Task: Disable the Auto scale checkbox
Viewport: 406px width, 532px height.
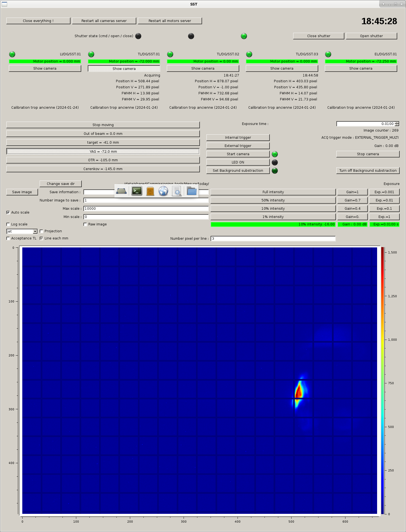Action: tap(8, 212)
